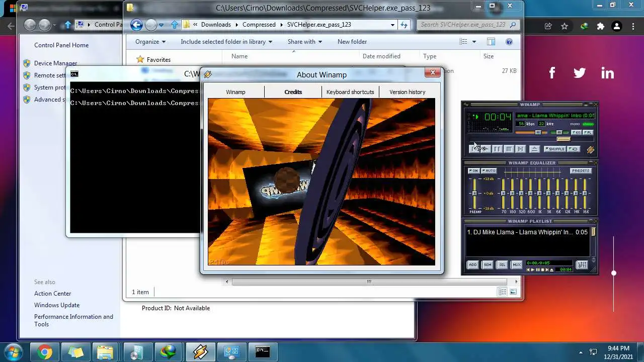
Task: Open the Share with dropdown
Action: 305,42
